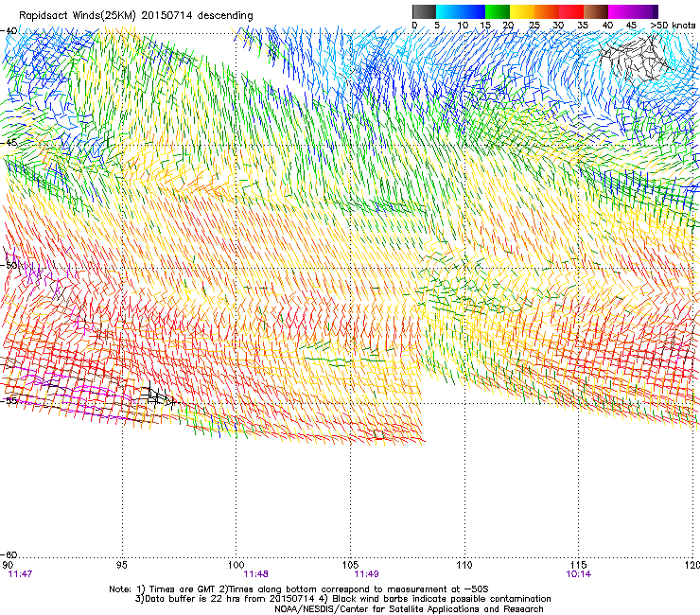The width and height of the screenshot is (700, 615).
Task: Click the pass time '11:47' label
Action: click(20, 574)
